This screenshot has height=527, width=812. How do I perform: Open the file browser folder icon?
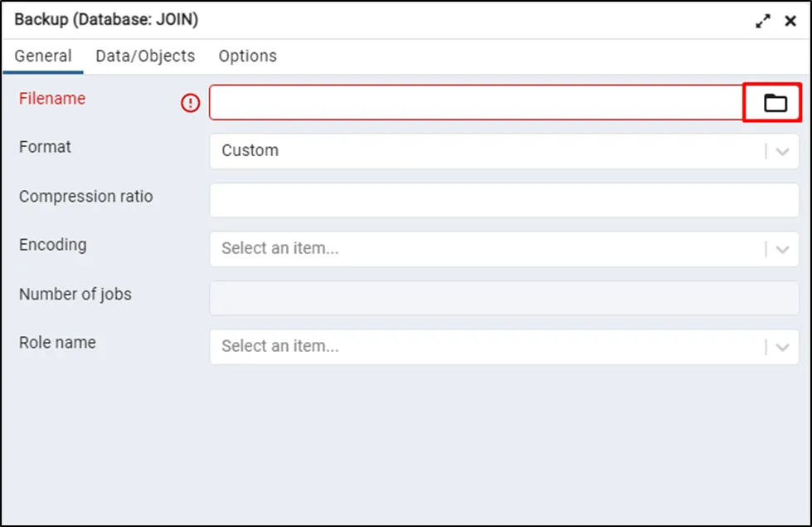click(775, 103)
